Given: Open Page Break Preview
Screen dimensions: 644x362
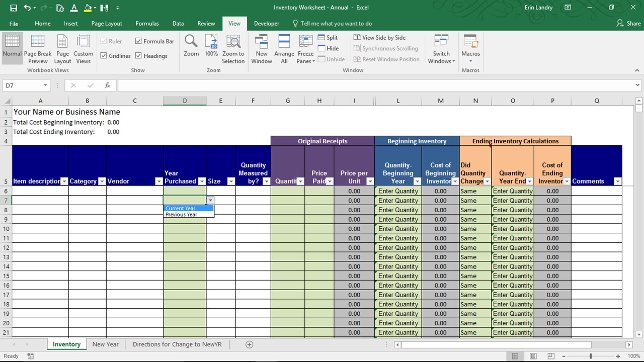Looking at the screenshot, I should pos(38,48).
